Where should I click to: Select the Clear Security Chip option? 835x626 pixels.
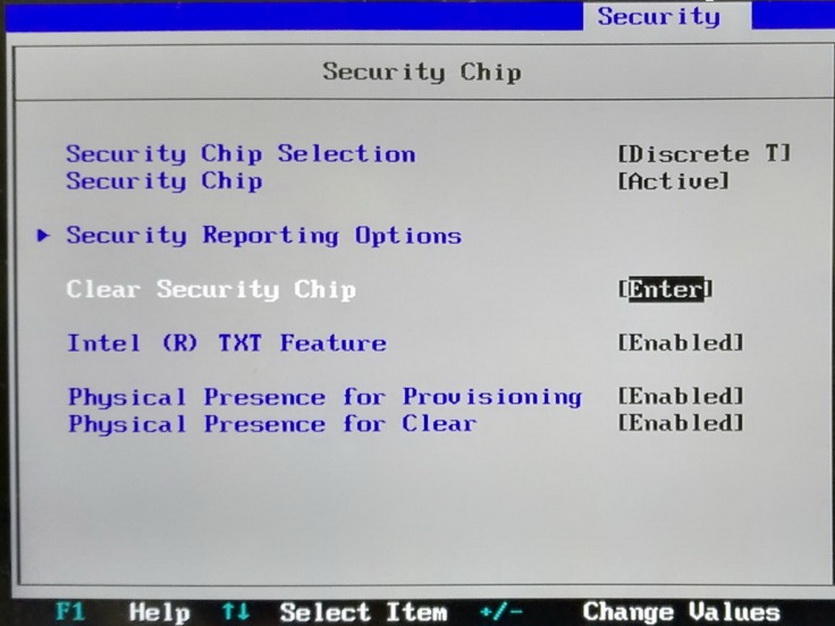pos(211,290)
